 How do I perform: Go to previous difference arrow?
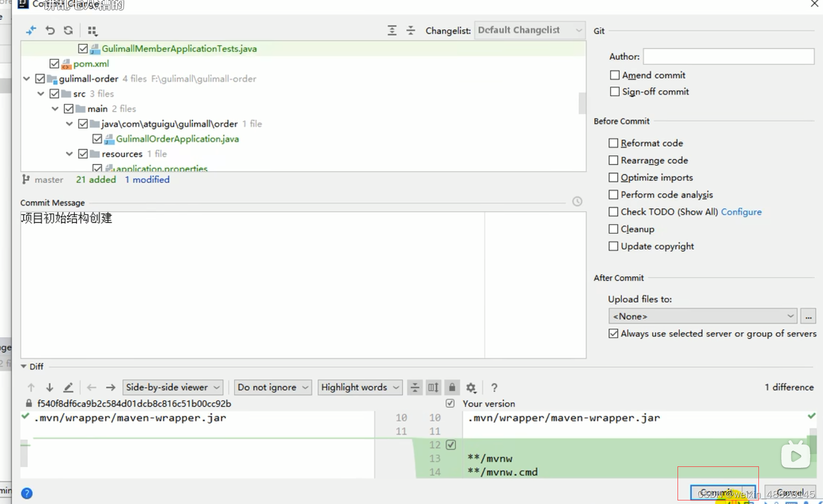(31, 388)
